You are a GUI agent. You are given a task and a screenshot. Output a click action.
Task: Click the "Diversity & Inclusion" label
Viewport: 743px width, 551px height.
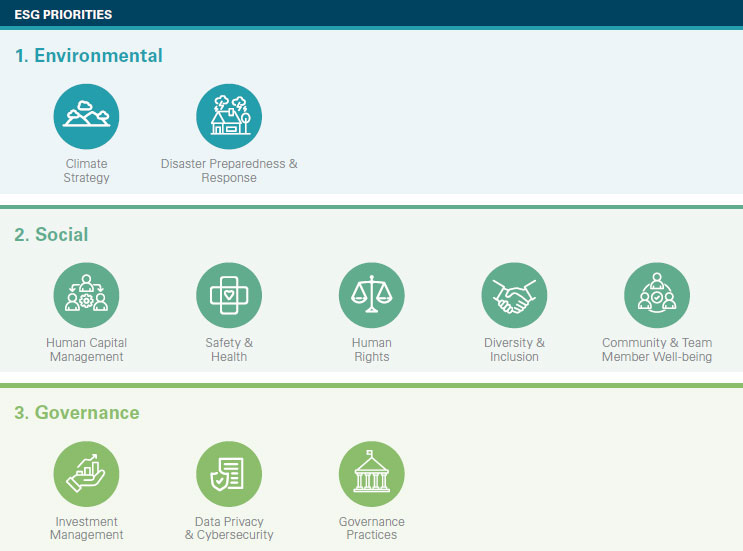514,350
